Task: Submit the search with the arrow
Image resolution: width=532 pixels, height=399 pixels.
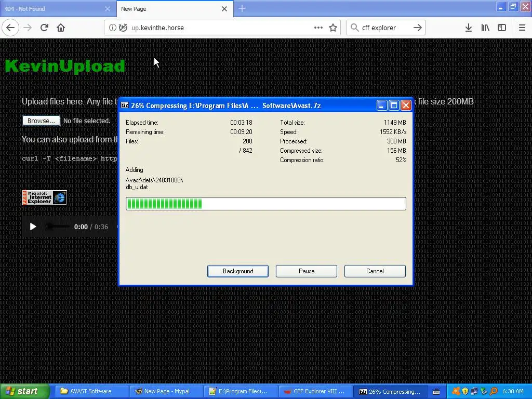Action: point(418,28)
